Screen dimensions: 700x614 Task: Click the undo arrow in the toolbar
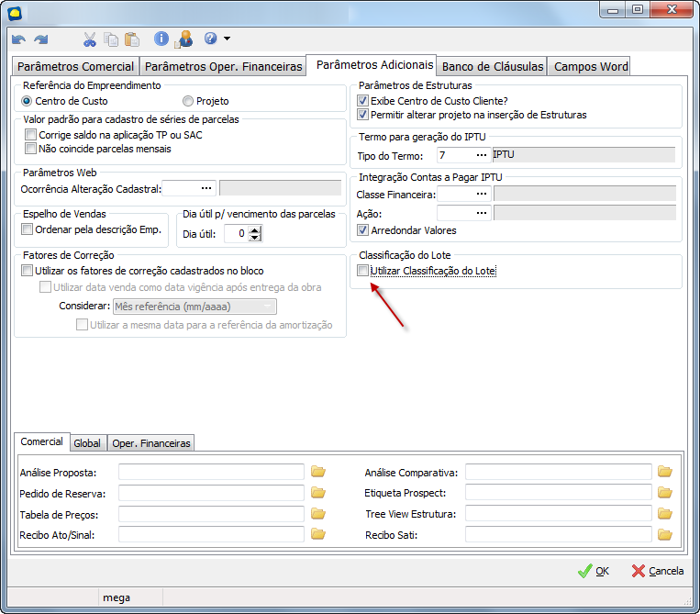[x=18, y=39]
